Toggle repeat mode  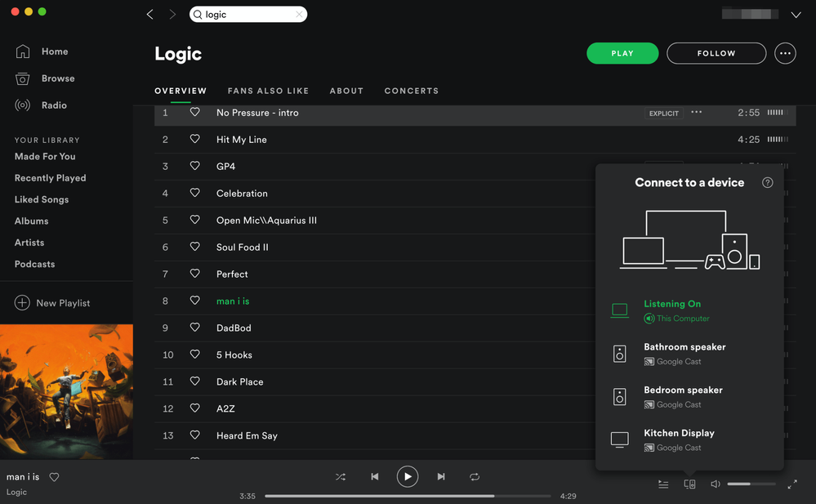click(475, 476)
